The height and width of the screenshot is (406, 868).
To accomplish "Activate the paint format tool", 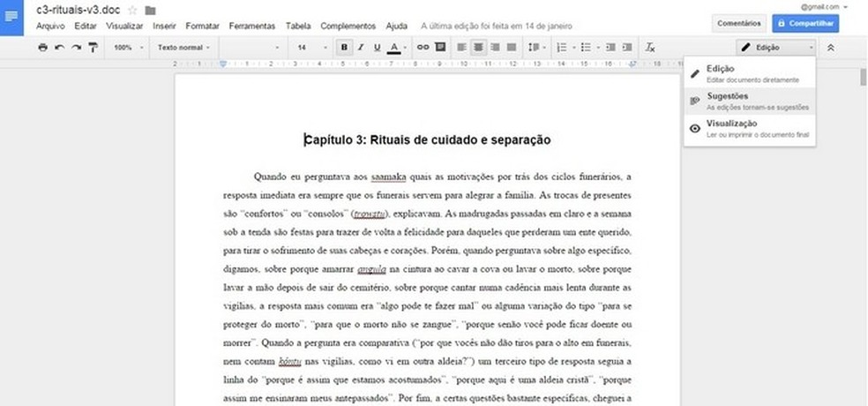I will pyautogui.click(x=93, y=48).
